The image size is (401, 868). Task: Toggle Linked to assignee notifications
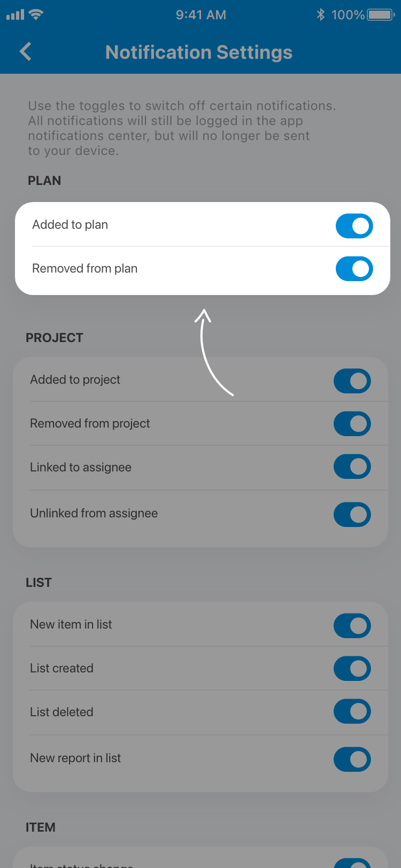click(x=352, y=467)
